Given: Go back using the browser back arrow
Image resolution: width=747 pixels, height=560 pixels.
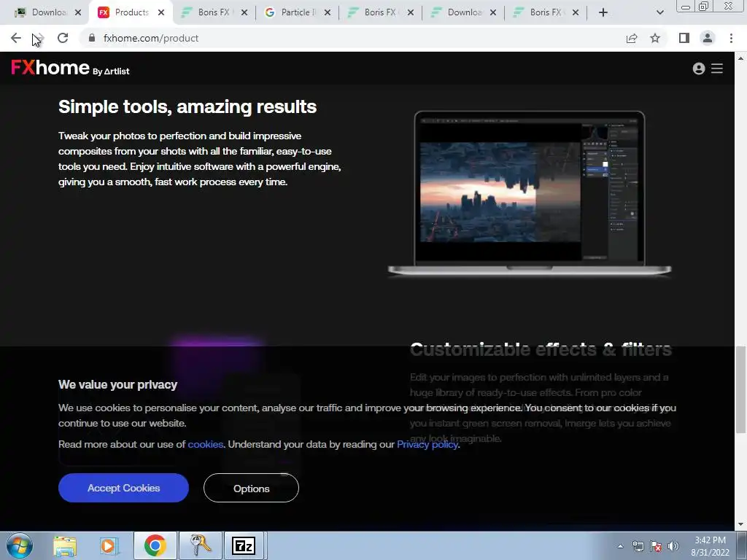Looking at the screenshot, I should [x=16, y=38].
